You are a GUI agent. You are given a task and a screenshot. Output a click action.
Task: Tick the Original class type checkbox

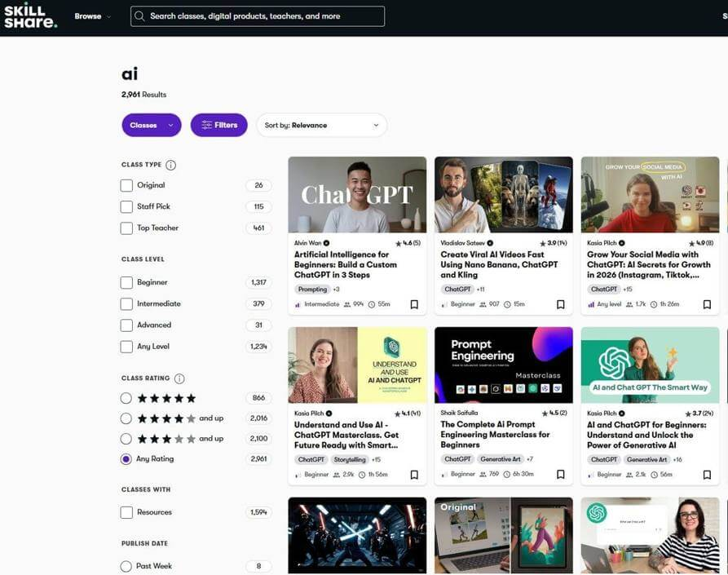[x=126, y=185]
